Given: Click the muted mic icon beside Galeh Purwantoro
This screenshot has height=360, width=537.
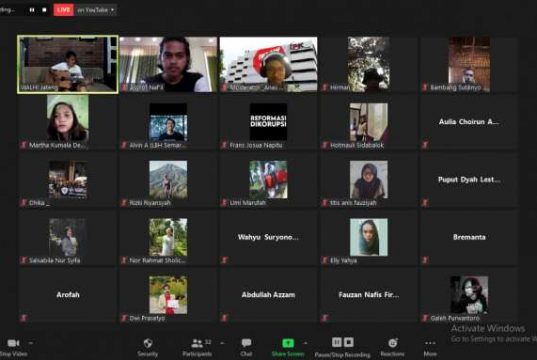Looking at the screenshot, I should click(425, 318).
